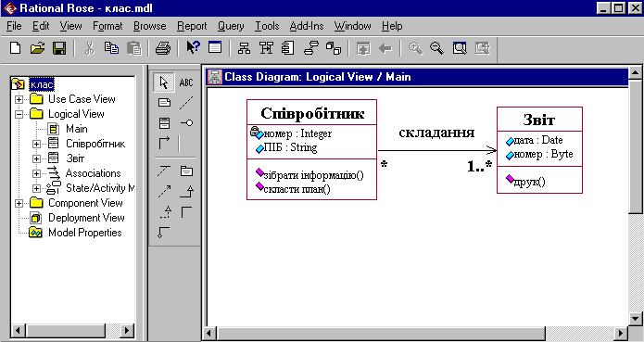Collapse the Logical View folder
644x342 pixels.
19,114
